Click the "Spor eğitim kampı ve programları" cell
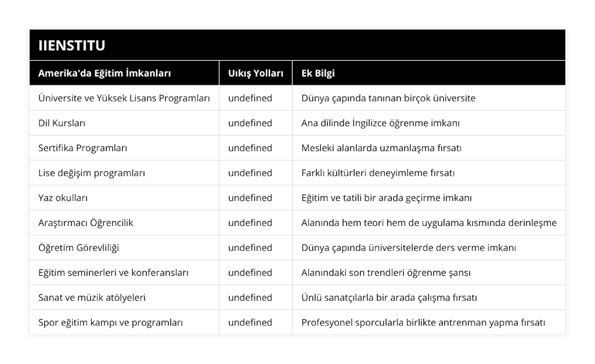 [111, 322]
